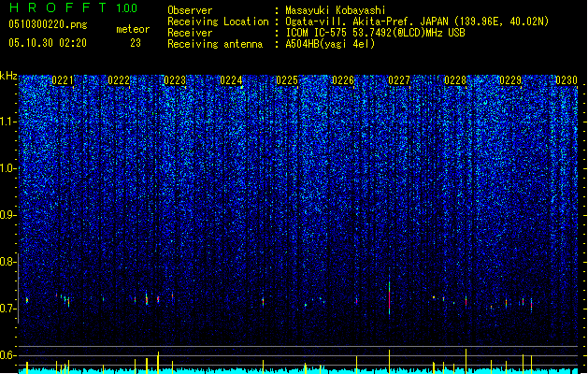Click the long red meteor echo under 0227
The height and width of the screenshot is (374, 588).
pos(389,297)
